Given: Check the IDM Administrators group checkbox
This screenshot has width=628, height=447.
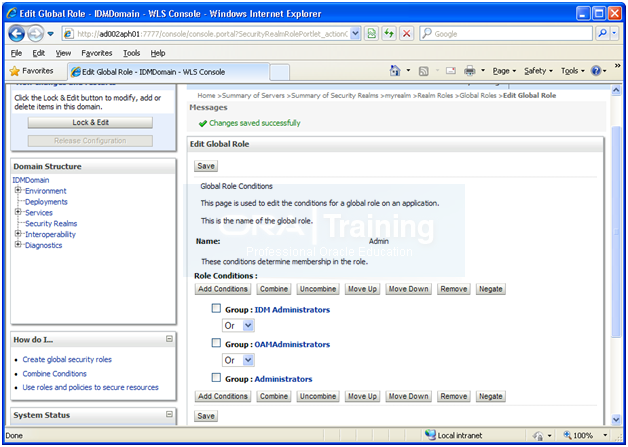Looking at the screenshot, I should 216,308.
